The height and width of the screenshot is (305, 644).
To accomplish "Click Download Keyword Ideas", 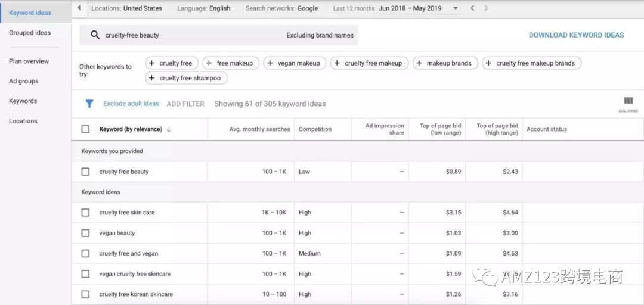I will click(x=576, y=35).
